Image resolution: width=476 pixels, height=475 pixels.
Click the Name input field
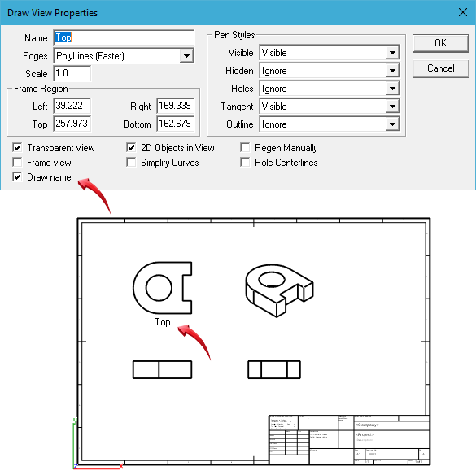[x=124, y=37]
